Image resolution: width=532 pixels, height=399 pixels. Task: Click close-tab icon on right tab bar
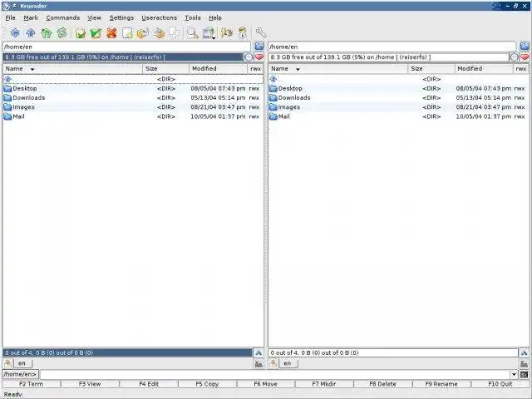pyautogui.click(x=525, y=364)
